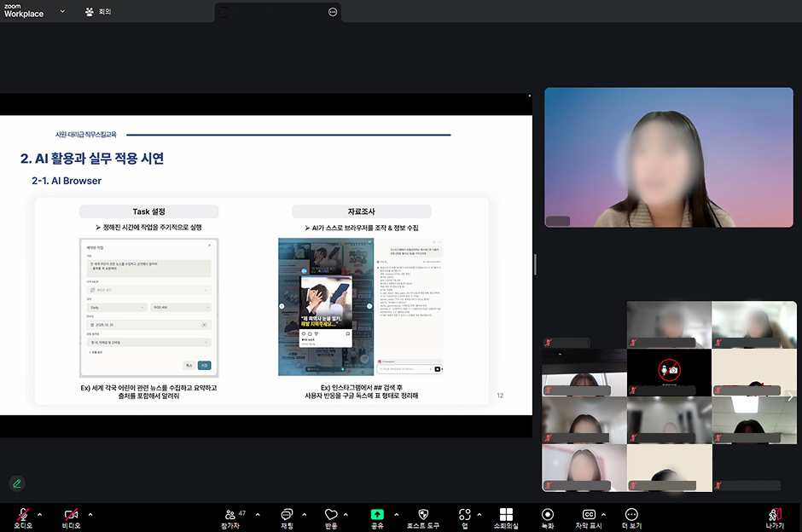The image size is (802, 532).
Task: Click the green share screen (공유) icon
Action: (x=377, y=515)
